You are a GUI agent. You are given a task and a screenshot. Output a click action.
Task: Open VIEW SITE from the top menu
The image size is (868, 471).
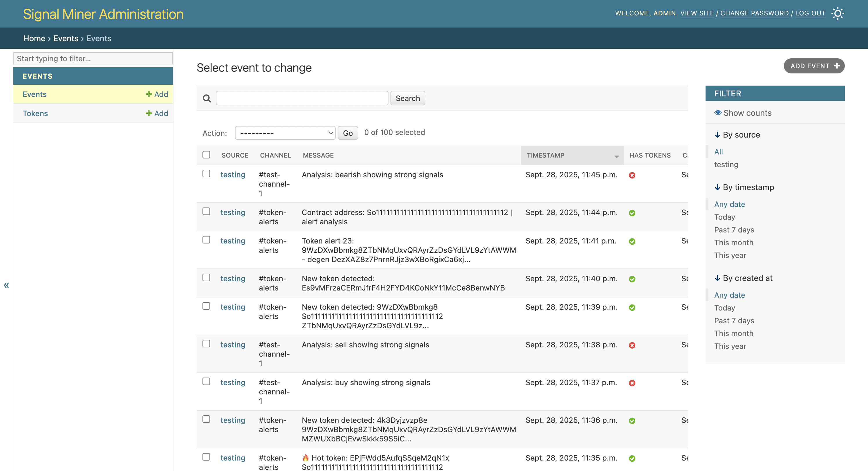click(x=697, y=13)
